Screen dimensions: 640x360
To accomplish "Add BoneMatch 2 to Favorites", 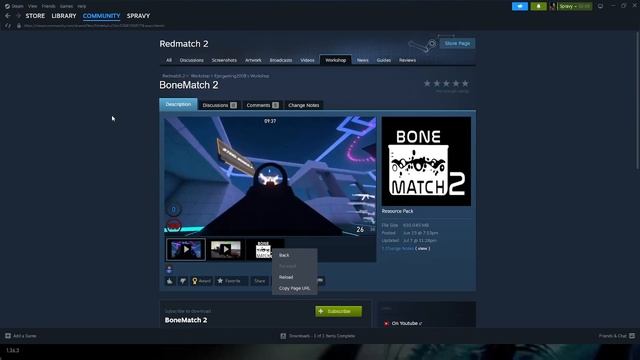I will click(231, 281).
